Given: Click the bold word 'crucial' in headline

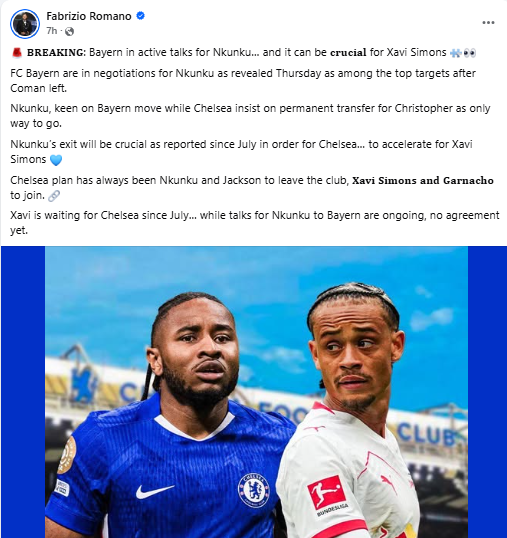Looking at the screenshot, I should click(x=348, y=52).
